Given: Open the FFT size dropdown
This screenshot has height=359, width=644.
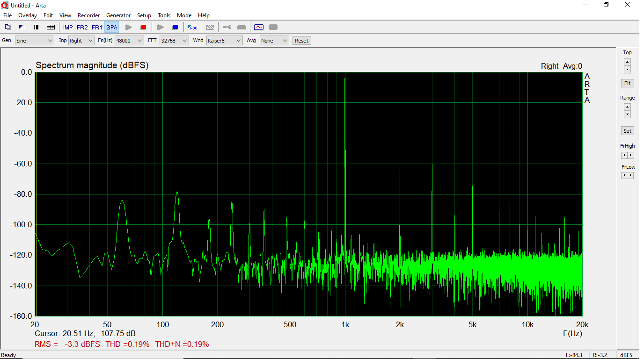Looking at the screenshot, I should point(174,41).
